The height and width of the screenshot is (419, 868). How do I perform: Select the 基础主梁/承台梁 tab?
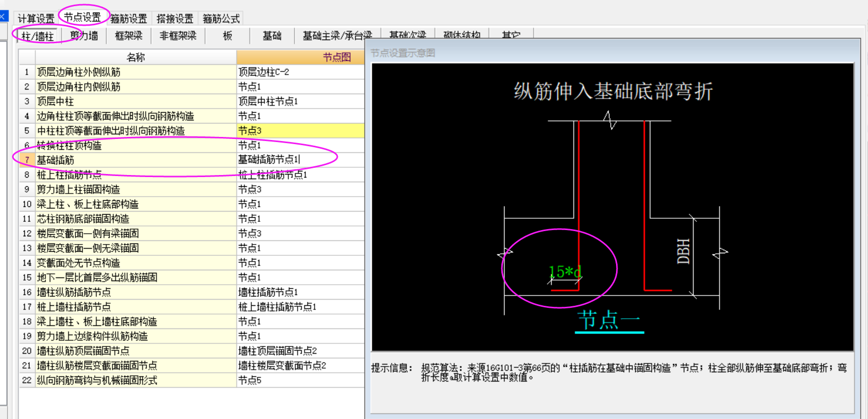click(337, 36)
